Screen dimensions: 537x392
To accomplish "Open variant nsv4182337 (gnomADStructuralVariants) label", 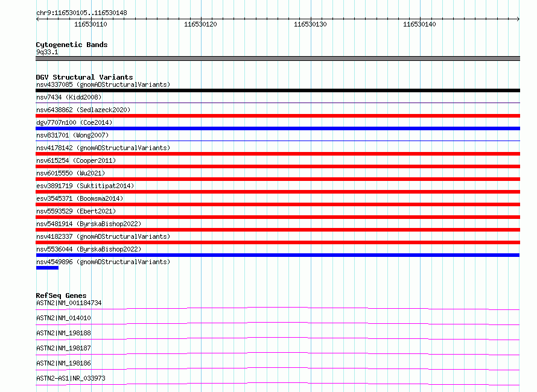I will point(103,236).
